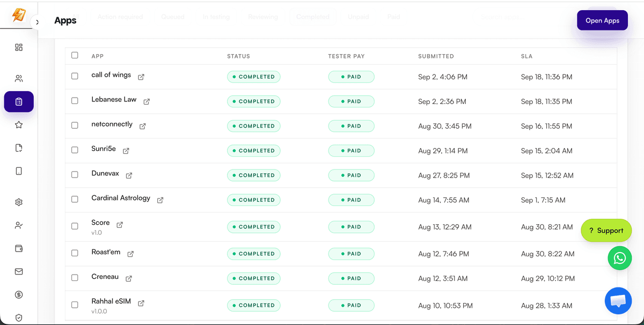Open the document file icon in sidebar
The image size is (644, 325).
pos(19,148)
